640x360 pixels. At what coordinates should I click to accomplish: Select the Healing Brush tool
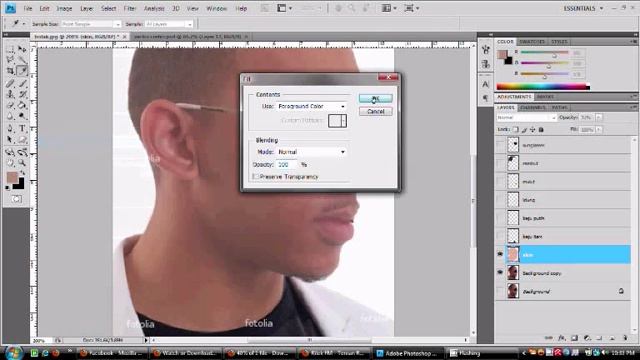pyautogui.click(x=10, y=84)
